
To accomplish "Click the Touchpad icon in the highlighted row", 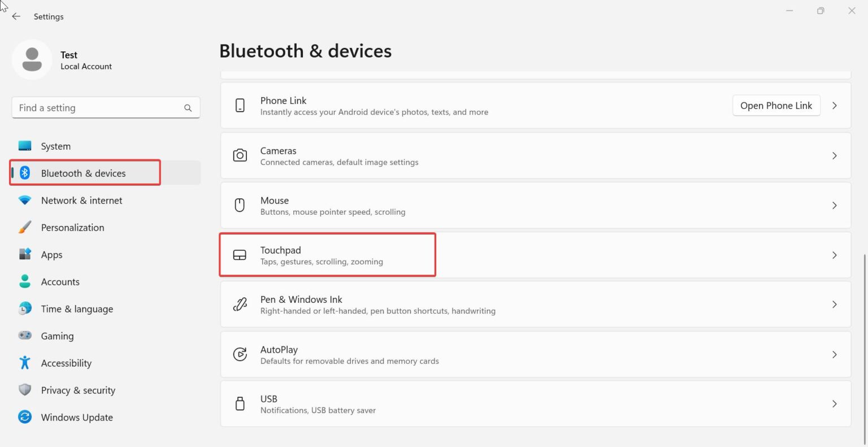I will tap(240, 255).
